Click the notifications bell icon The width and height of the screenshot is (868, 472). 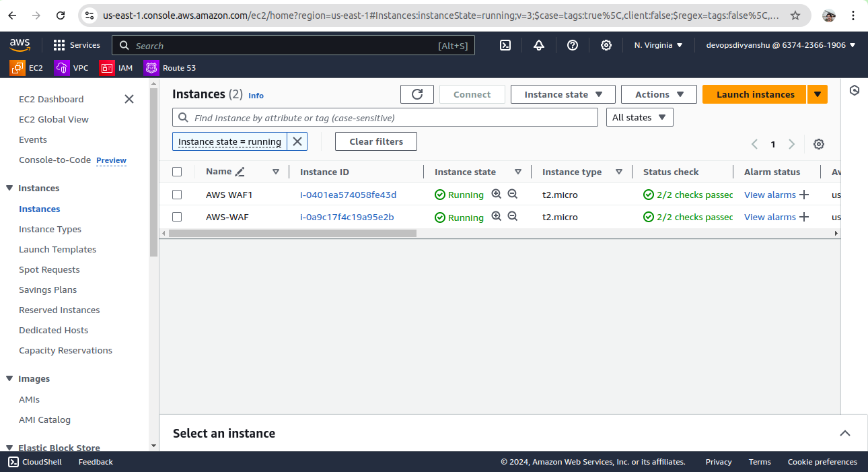(539, 45)
